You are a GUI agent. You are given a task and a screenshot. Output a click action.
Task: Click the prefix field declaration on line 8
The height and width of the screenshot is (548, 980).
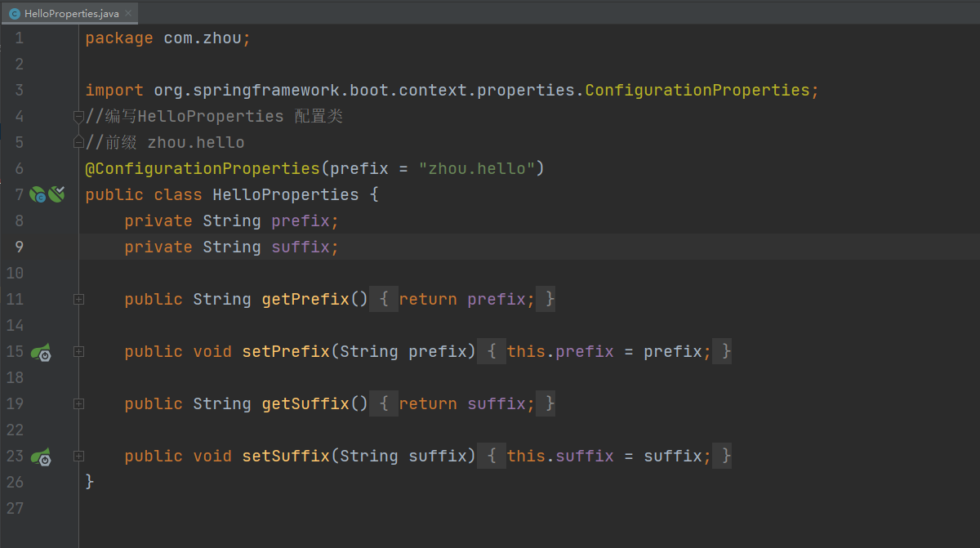(x=231, y=221)
